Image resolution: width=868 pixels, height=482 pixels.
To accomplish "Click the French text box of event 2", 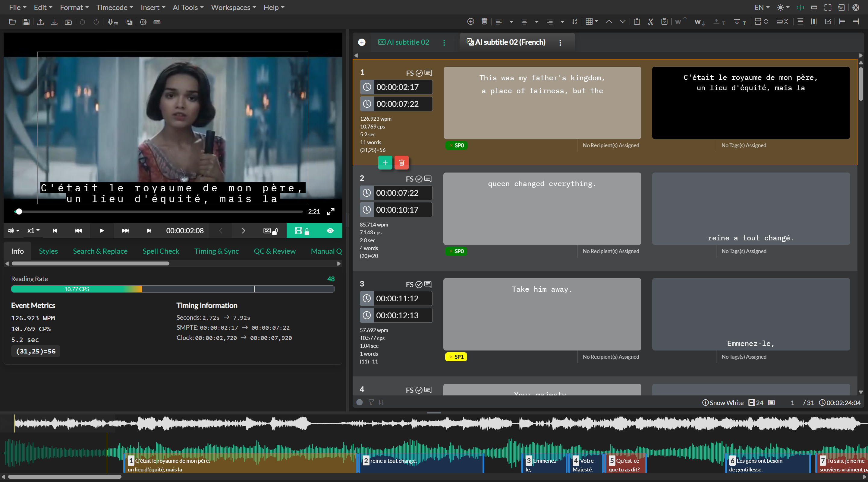I will click(751, 209).
